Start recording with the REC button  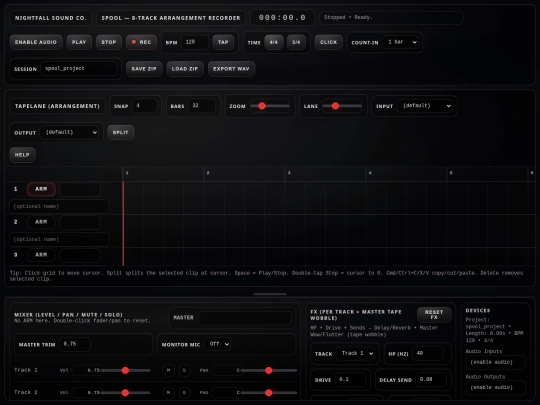tap(142, 42)
